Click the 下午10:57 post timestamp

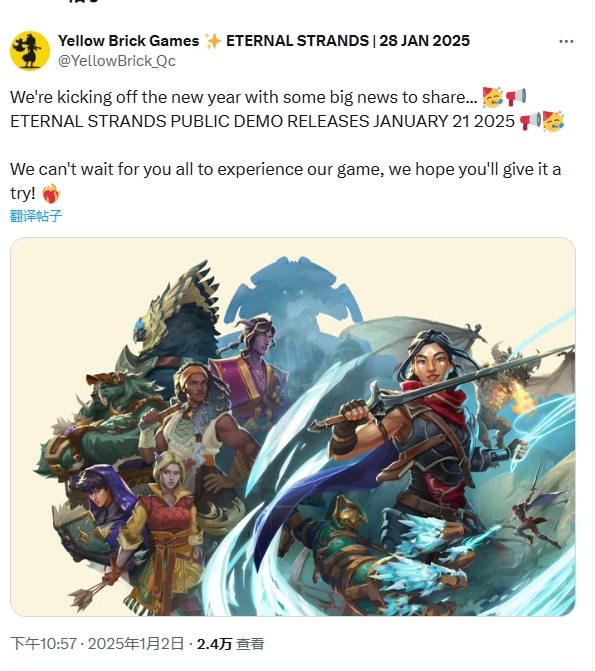(43, 644)
